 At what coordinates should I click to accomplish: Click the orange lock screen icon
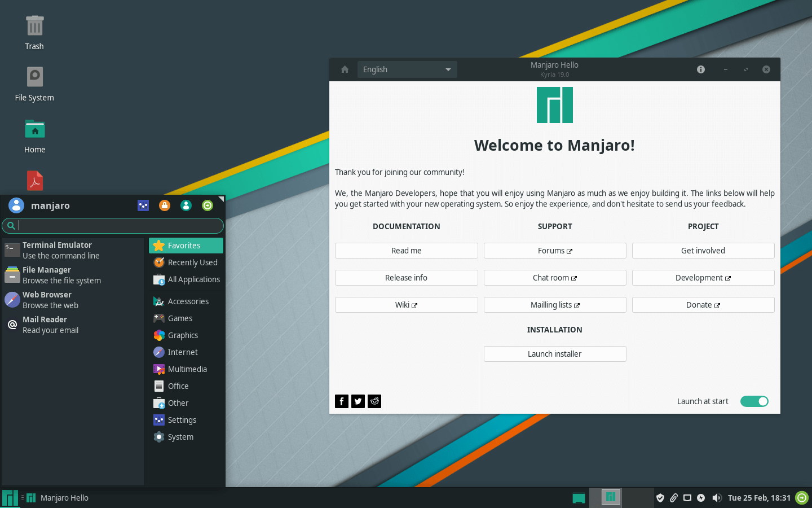pos(165,205)
